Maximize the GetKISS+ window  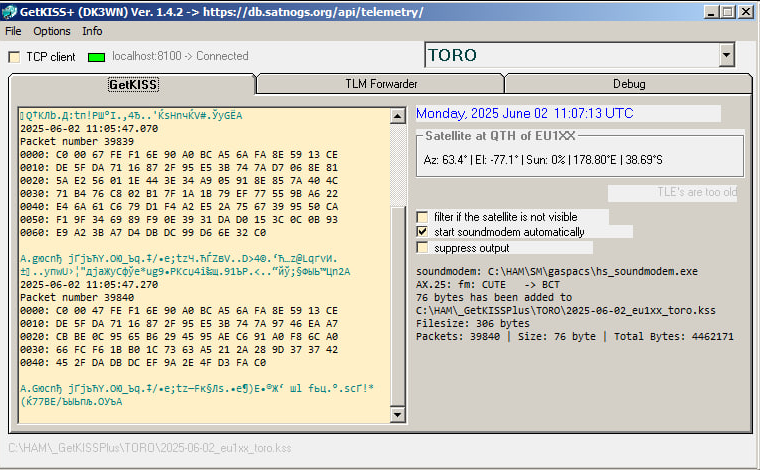coord(728,12)
